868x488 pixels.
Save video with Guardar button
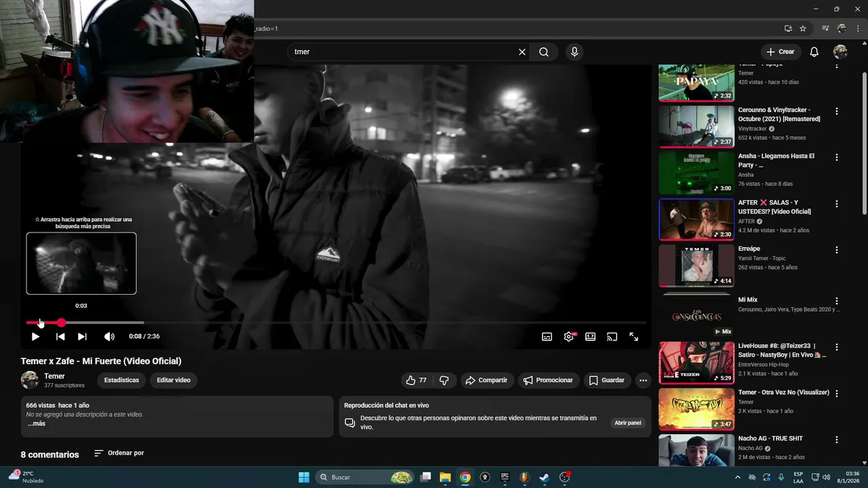[x=606, y=380]
